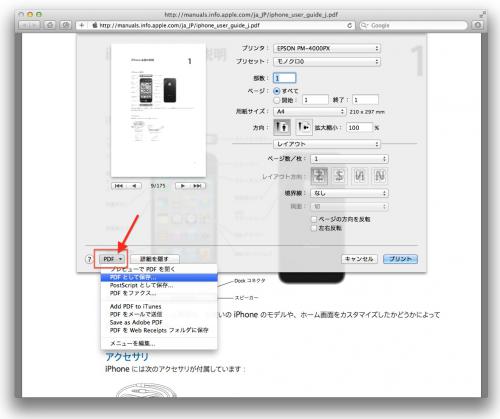Select the 開始 page range radio button
The image size is (500, 419).
[277, 100]
